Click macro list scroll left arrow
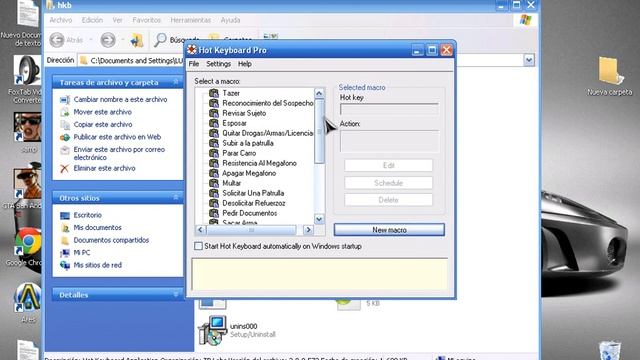The image size is (640, 360). click(x=200, y=230)
